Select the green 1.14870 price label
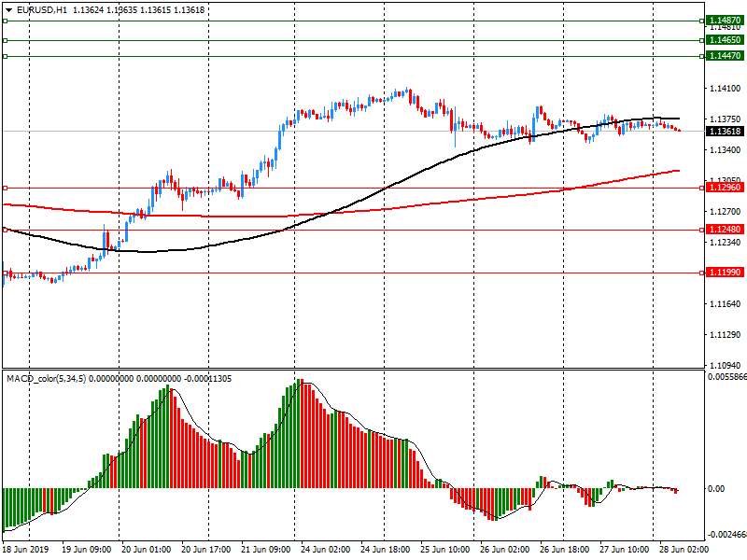747x560 pixels. coord(726,21)
